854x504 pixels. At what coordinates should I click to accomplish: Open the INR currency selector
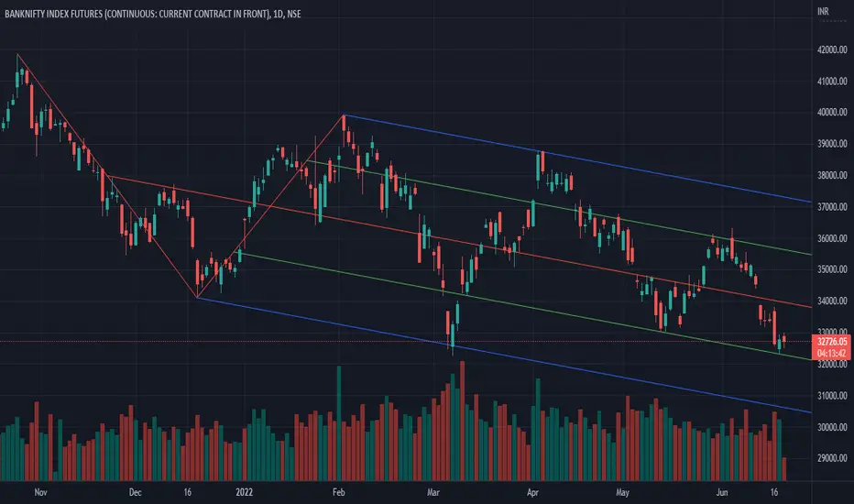coord(823,11)
